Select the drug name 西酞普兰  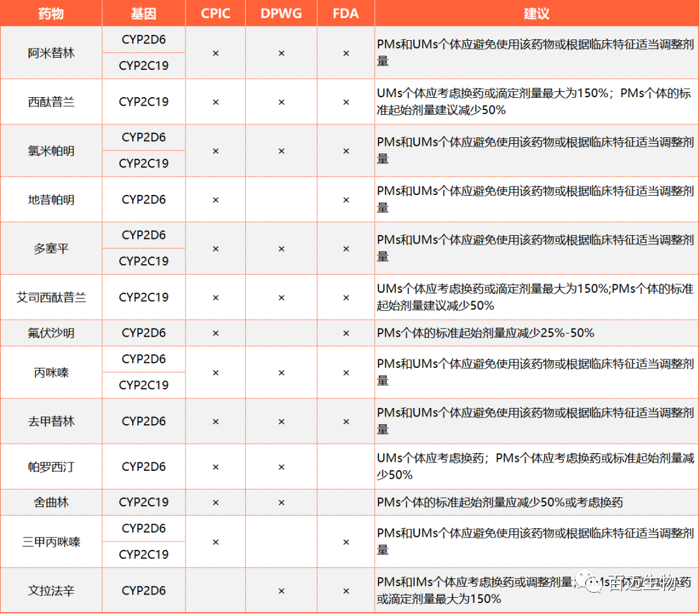point(51,102)
